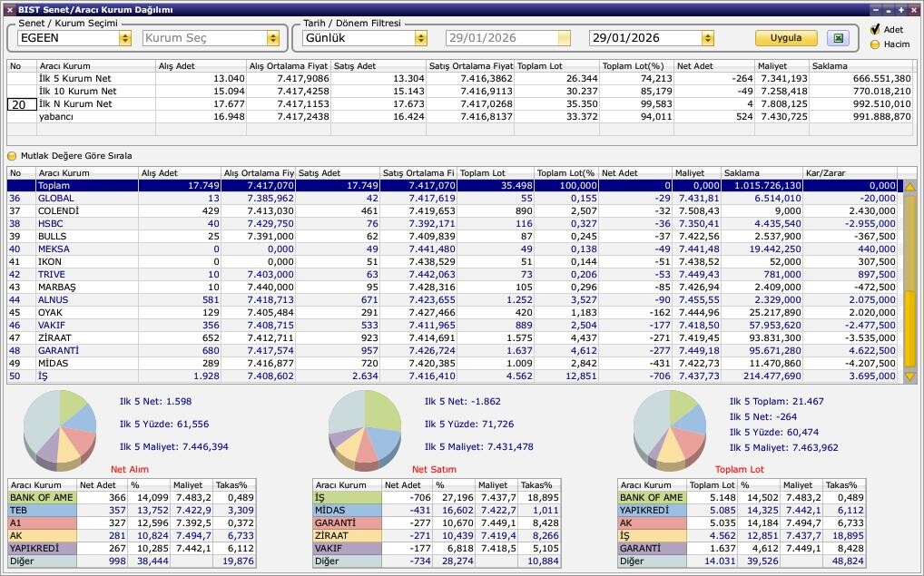Sort by Kar/Zarar column header
Image resolution: width=924 pixels, height=576 pixels.
pyautogui.click(x=849, y=173)
